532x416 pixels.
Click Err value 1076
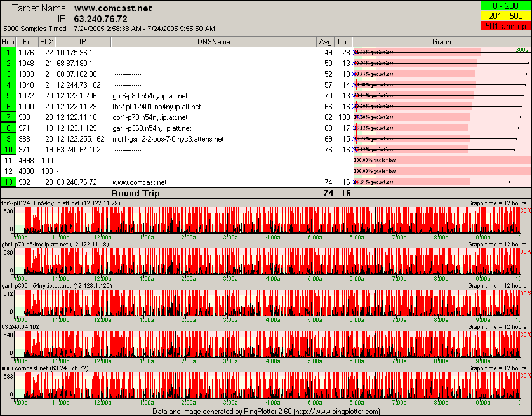(x=26, y=53)
